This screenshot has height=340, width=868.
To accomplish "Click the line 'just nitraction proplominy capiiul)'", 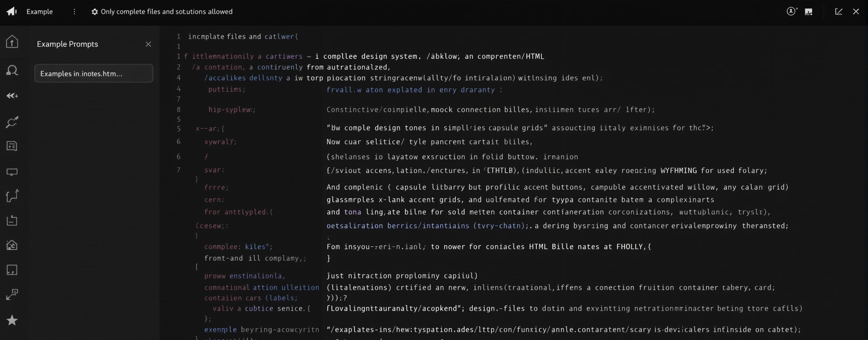I will 402,276.
